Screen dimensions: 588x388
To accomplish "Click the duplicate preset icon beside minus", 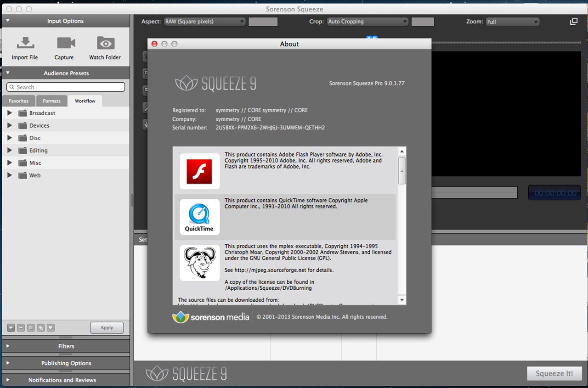I will pos(31,328).
